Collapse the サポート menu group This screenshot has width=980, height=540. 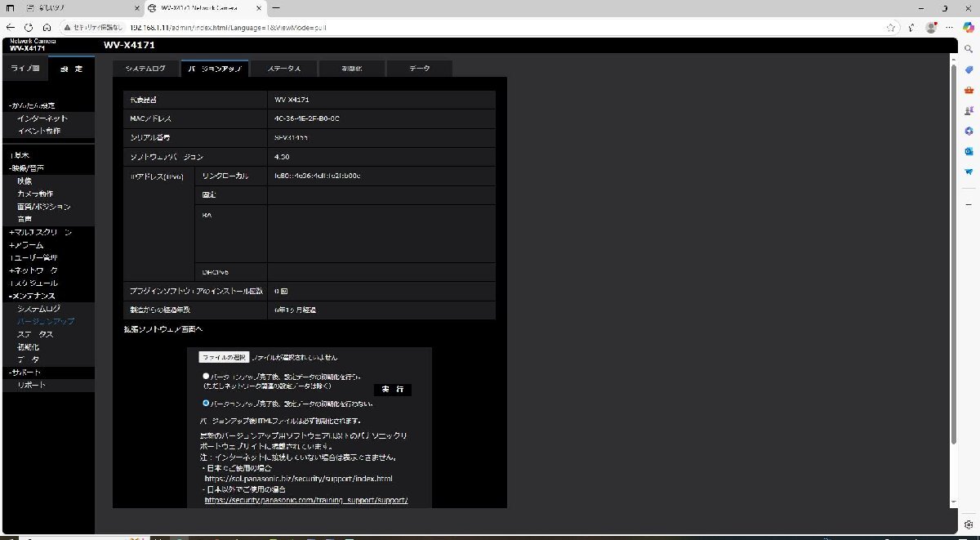pyautogui.click(x=24, y=373)
